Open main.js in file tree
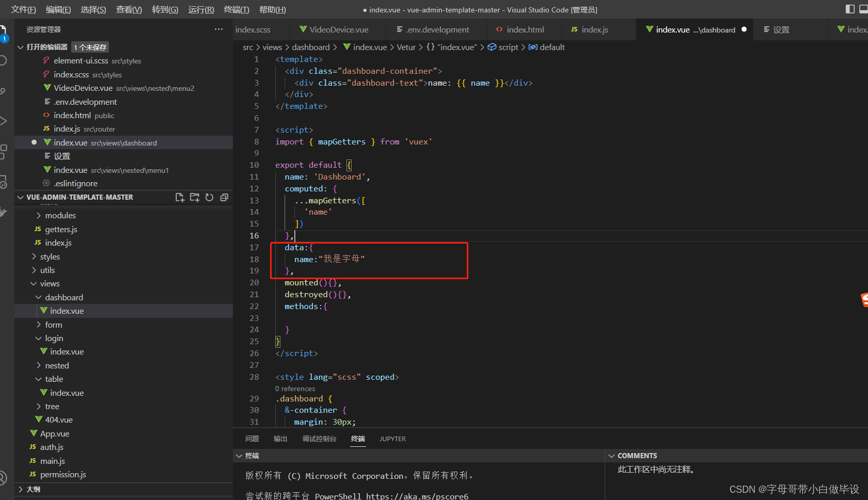Screen dimensions: 868x500 (x=52, y=461)
